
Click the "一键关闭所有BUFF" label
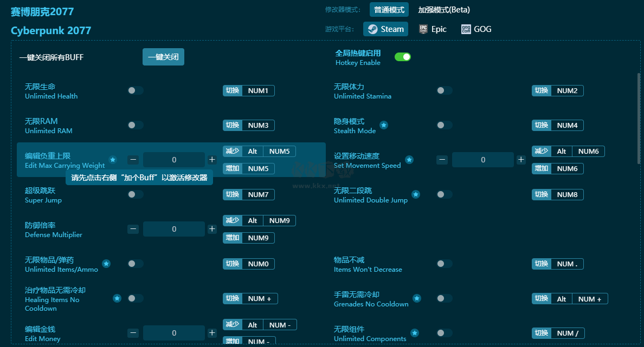point(51,57)
